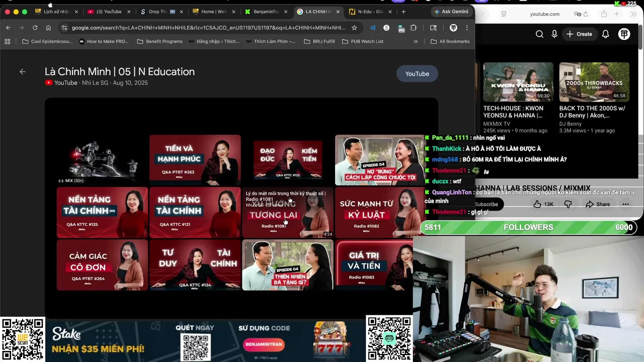Open a new Chrome tab with plus
The height and width of the screenshot is (362, 644).
coord(404,12)
